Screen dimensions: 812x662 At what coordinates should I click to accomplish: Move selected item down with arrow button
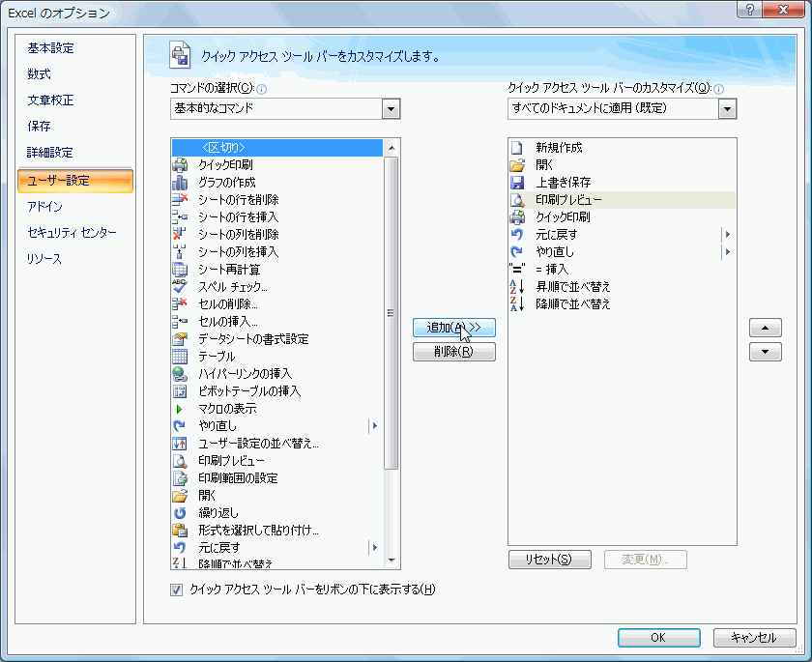coord(765,352)
